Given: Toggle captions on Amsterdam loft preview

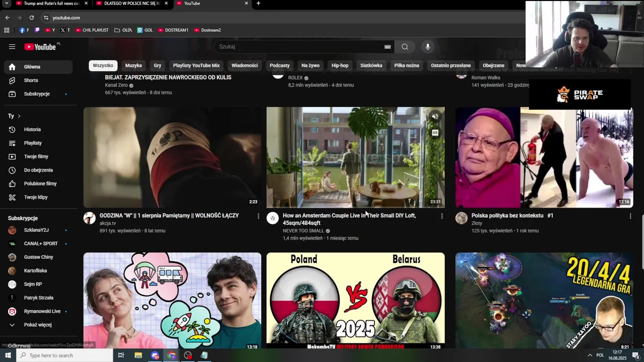Looking at the screenshot, I should point(435,133).
